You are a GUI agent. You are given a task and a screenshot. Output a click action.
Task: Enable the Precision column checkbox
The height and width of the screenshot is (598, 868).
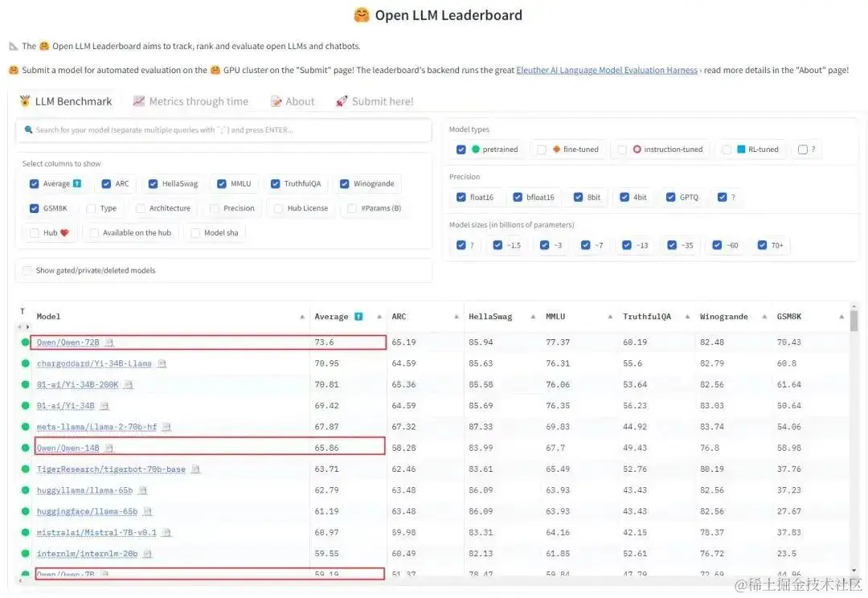point(215,208)
